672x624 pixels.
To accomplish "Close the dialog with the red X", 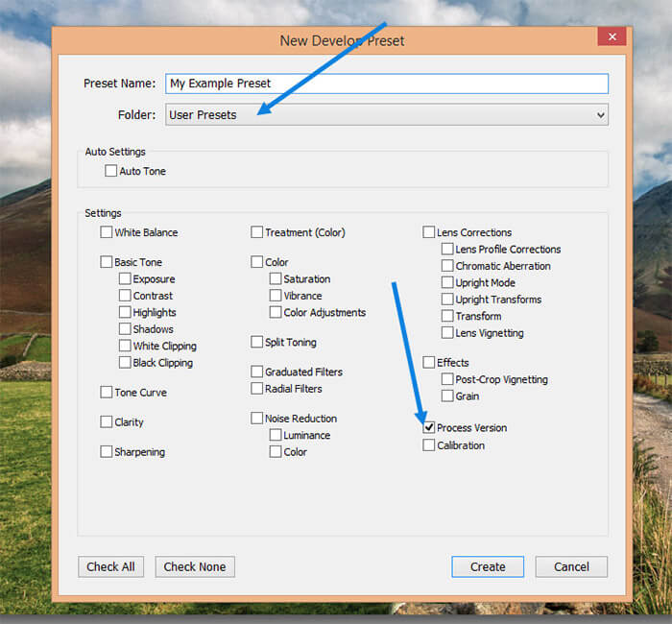I will click(612, 36).
